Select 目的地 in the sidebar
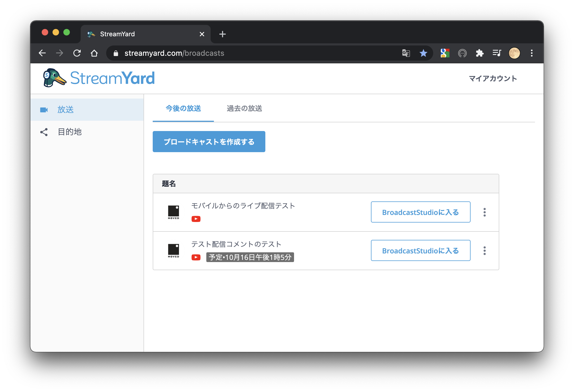 (87, 132)
